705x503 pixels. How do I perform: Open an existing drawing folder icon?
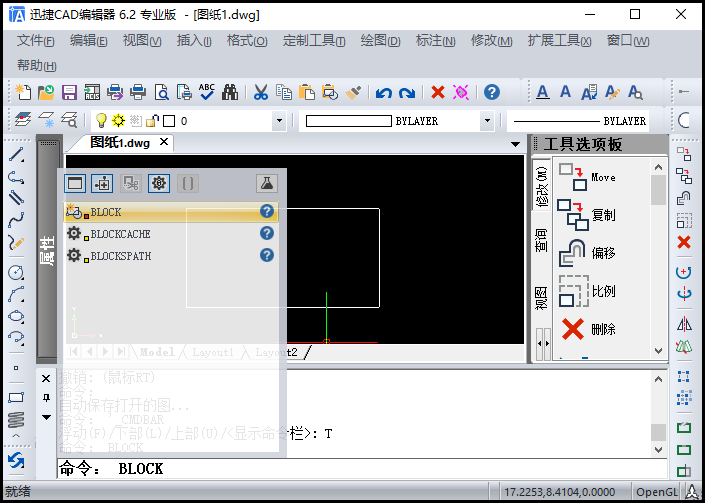(46, 92)
